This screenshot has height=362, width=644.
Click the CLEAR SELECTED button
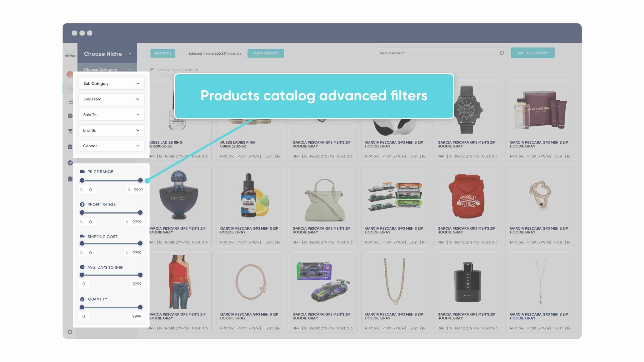[265, 53]
